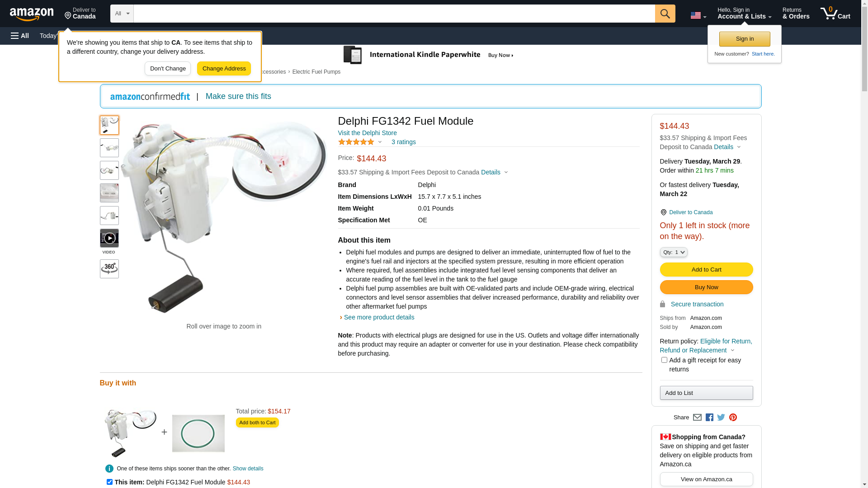The width and height of the screenshot is (868, 488).
Task: Expand the search category All dropdown
Action: [122, 14]
